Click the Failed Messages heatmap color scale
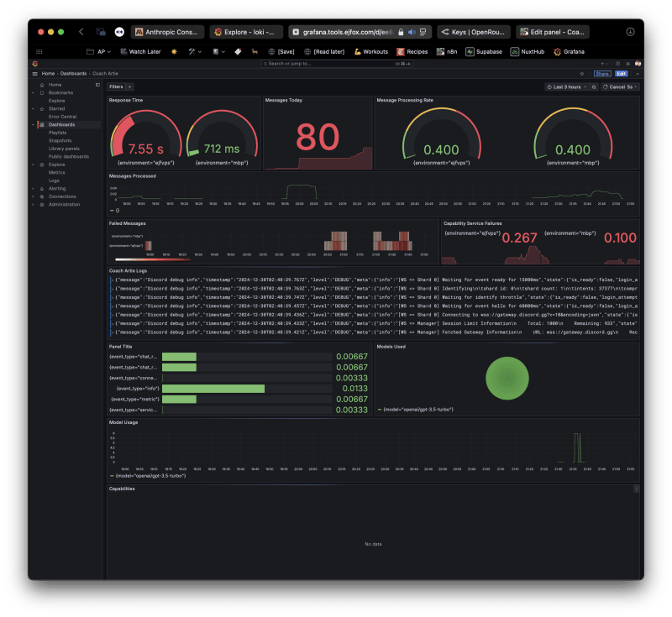Image resolution: width=672 pixels, height=617 pixels. [x=152, y=259]
